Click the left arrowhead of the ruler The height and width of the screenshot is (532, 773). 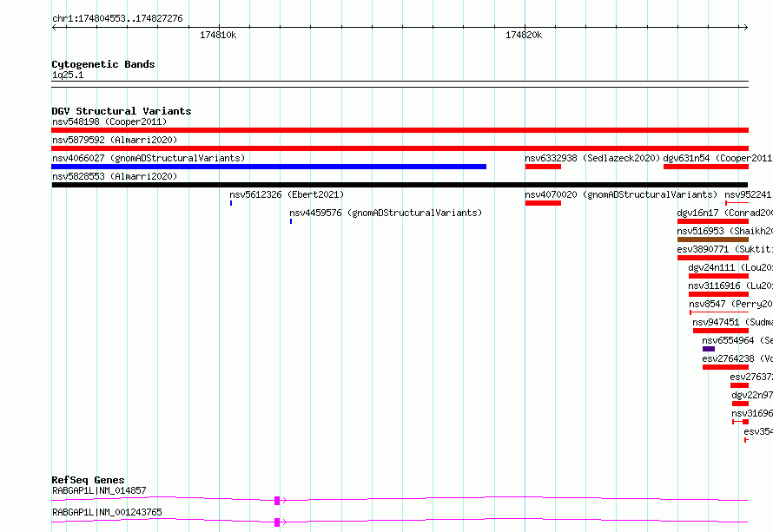pos(54,28)
